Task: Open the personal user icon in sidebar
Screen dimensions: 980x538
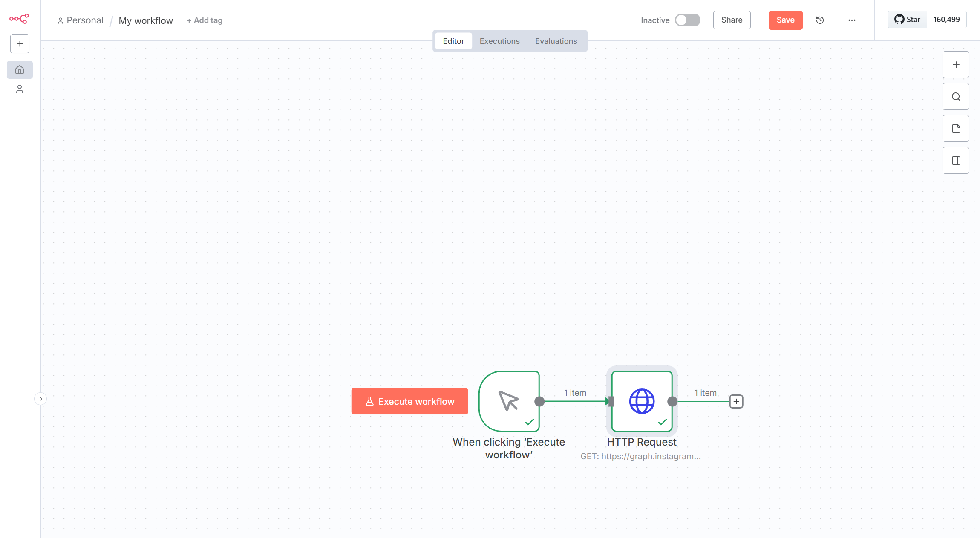Action: [x=20, y=89]
